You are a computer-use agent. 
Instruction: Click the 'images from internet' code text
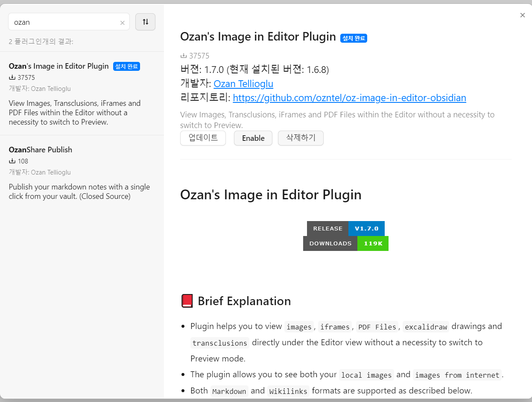pyautogui.click(x=457, y=375)
